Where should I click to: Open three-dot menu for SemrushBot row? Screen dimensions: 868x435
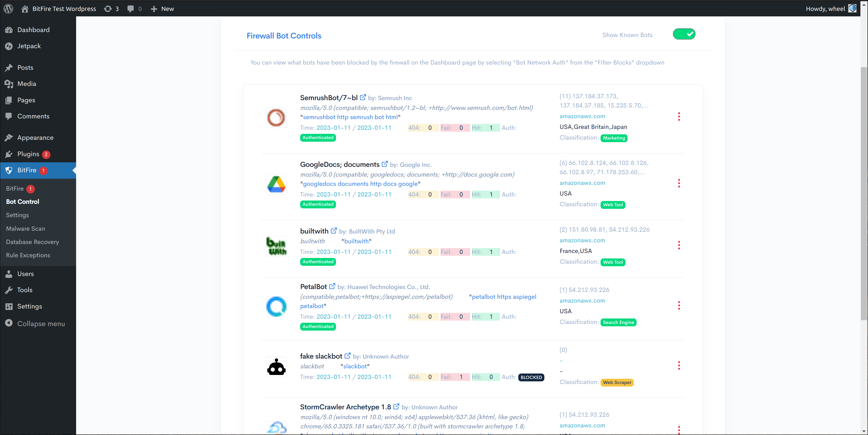[679, 117]
